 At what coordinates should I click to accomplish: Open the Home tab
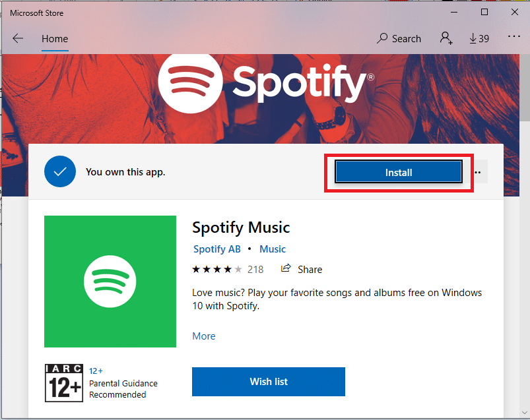click(x=55, y=39)
